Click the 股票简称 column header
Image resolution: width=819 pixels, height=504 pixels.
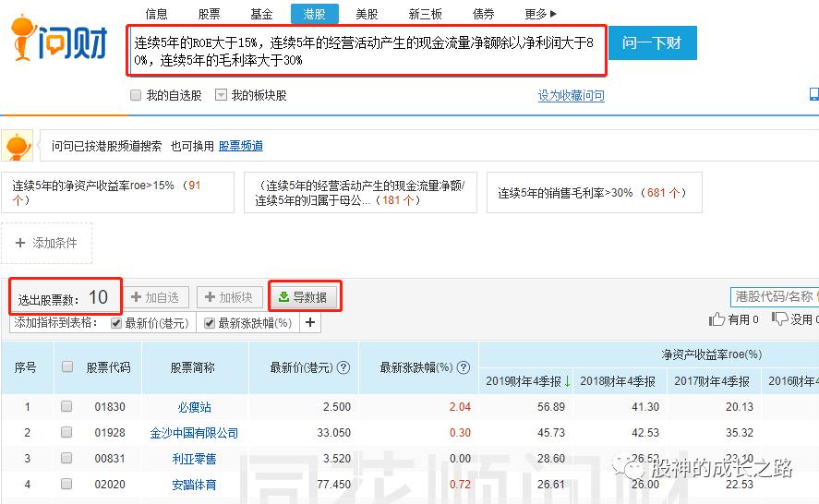(193, 367)
